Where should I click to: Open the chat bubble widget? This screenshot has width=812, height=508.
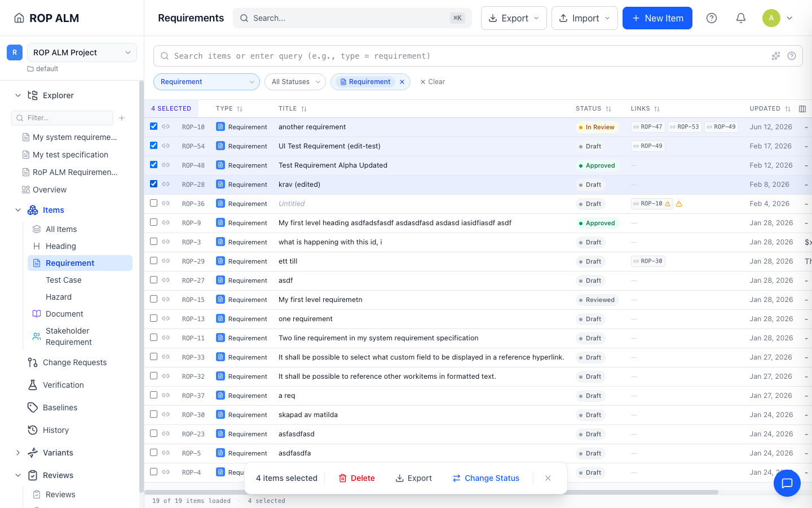tap(787, 483)
